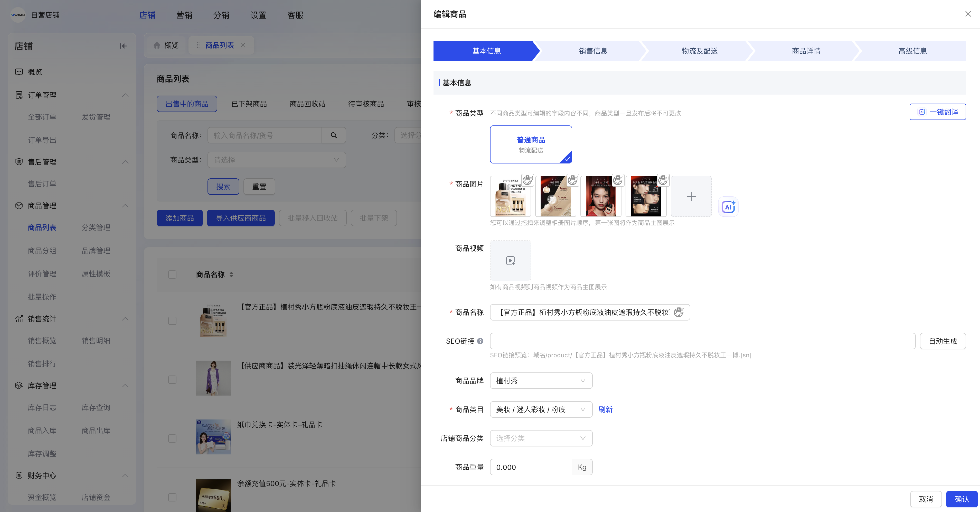Collapse the 订单管理 sidebar group

(125, 95)
